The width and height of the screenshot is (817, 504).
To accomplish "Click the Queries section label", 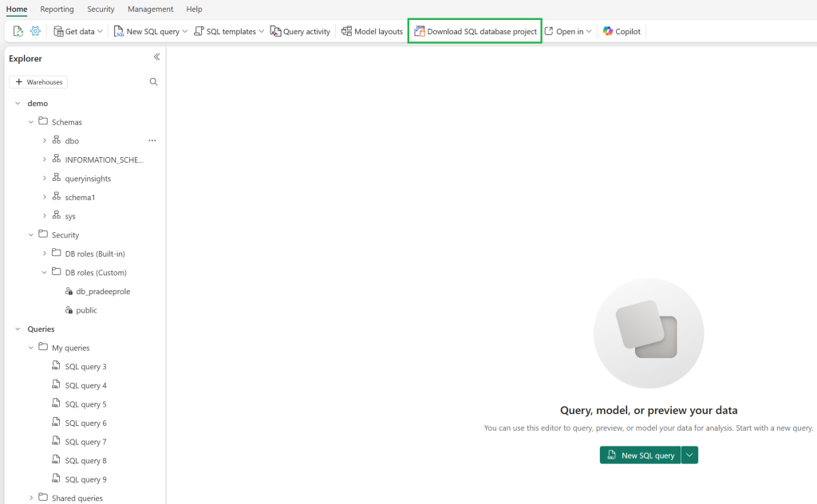I will point(41,329).
